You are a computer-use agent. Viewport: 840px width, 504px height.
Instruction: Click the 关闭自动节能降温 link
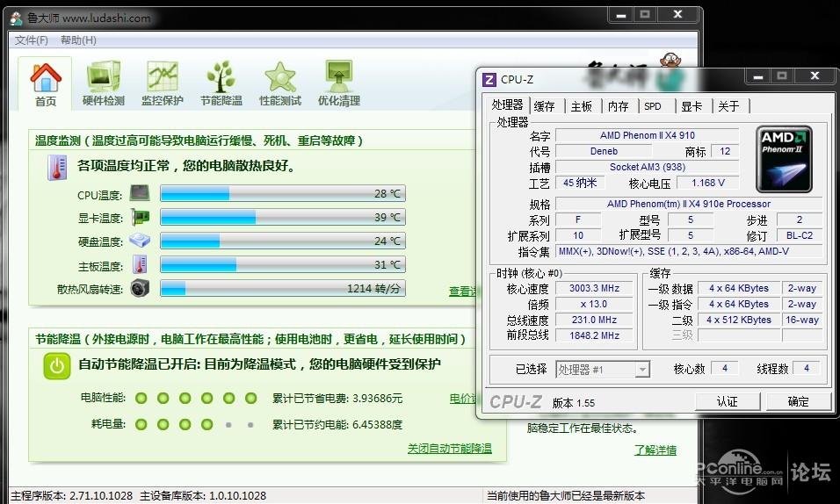click(449, 449)
